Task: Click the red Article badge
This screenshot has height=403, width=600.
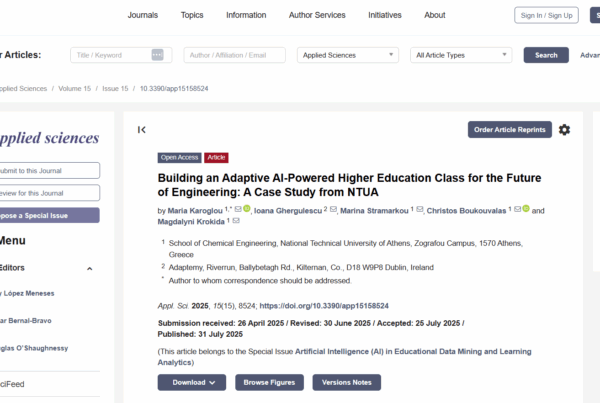Action: click(x=216, y=158)
